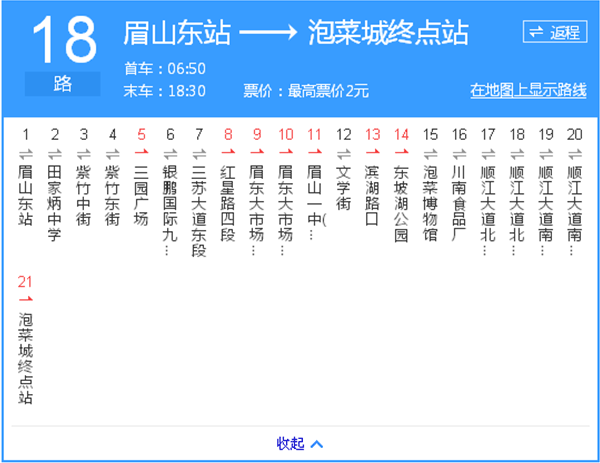Click stop number 14 in red
Image resolution: width=600 pixels, height=463 pixels.
click(402, 134)
